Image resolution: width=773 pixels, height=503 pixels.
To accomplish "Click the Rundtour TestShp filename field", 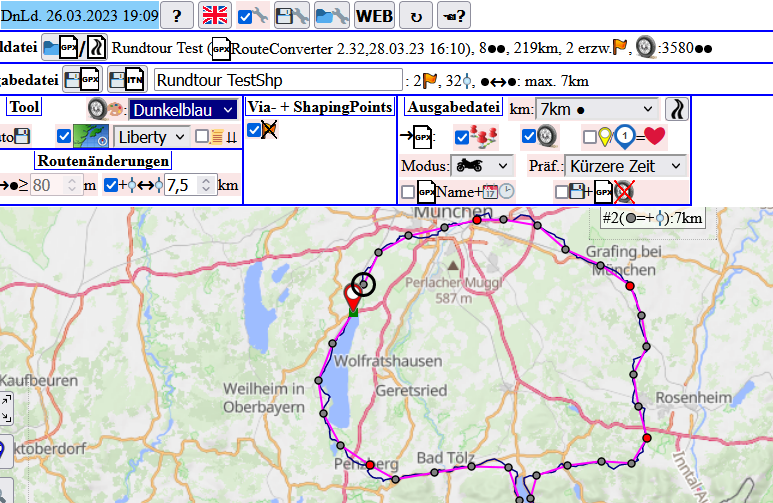I will (276, 80).
